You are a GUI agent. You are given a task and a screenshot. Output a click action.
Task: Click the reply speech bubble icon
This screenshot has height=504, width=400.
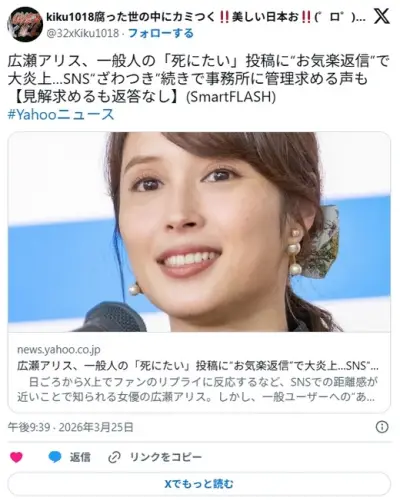55,457
